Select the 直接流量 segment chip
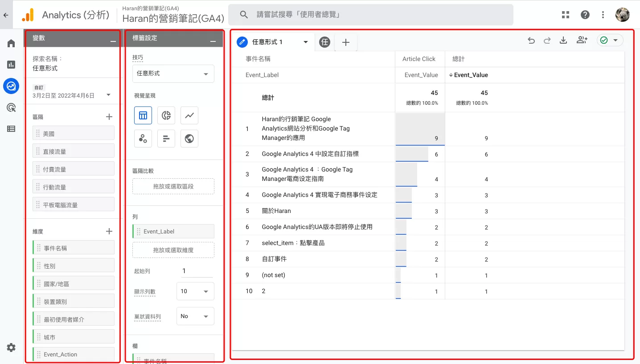Image resolution: width=640 pixels, height=364 pixels. pyautogui.click(x=74, y=151)
